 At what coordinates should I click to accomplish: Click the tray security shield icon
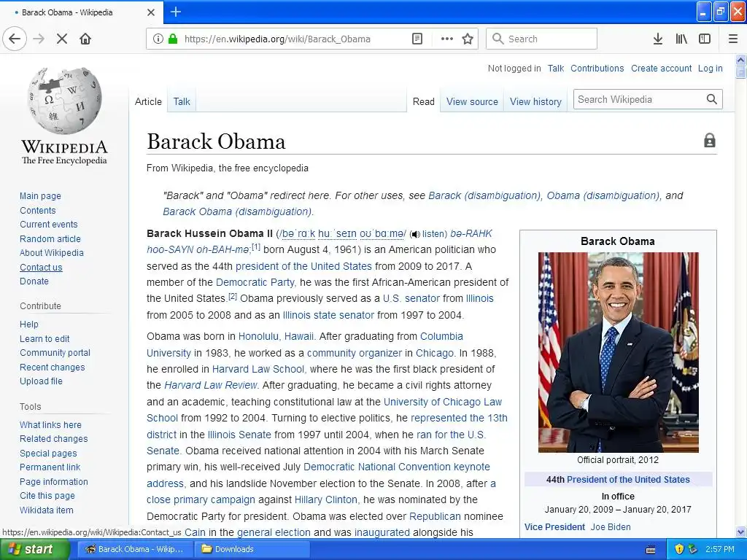click(679, 549)
